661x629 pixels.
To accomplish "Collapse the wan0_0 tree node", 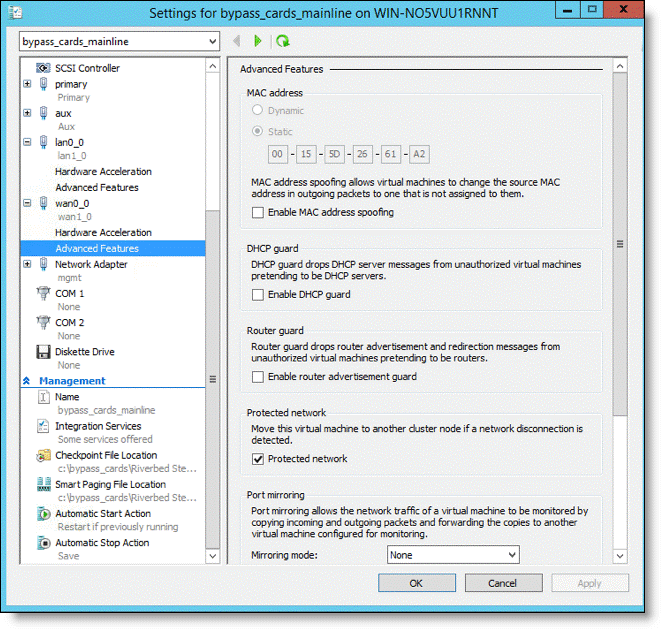I will coord(28,202).
